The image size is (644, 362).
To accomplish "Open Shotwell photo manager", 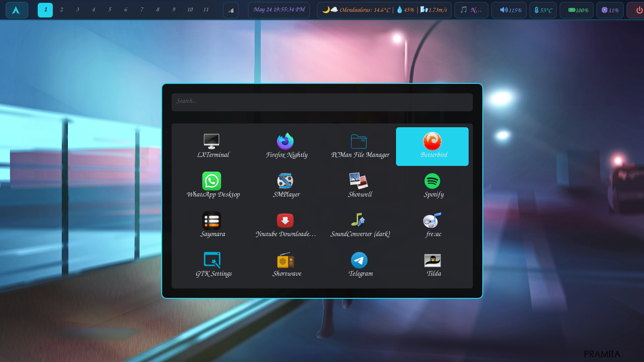I will [x=360, y=186].
